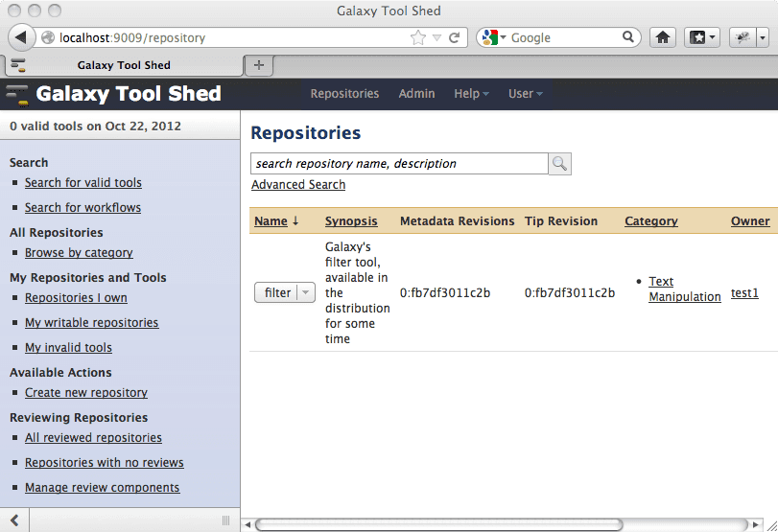This screenshot has height=532, width=778.
Task: Bookmark this page with the star icon
Action: pyautogui.click(x=417, y=38)
